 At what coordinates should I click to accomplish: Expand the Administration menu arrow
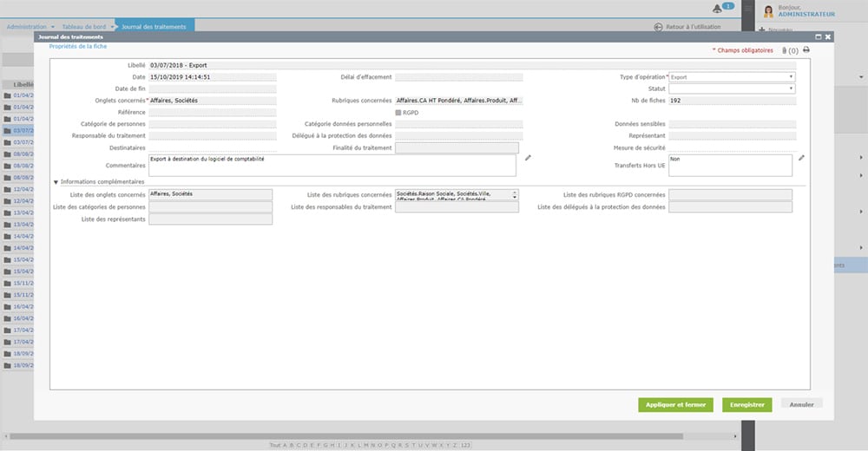(x=53, y=27)
